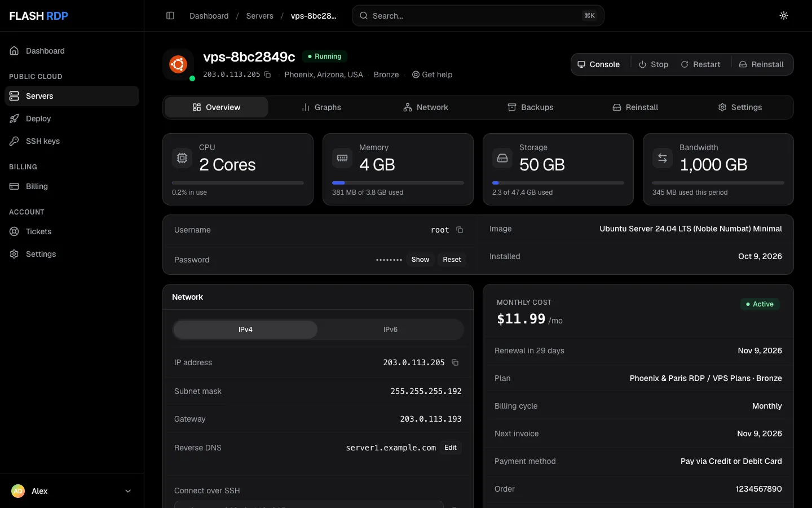Click the FLASH RDP logo
The width and height of the screenshot is (812, 508).
tap(39, 16)
